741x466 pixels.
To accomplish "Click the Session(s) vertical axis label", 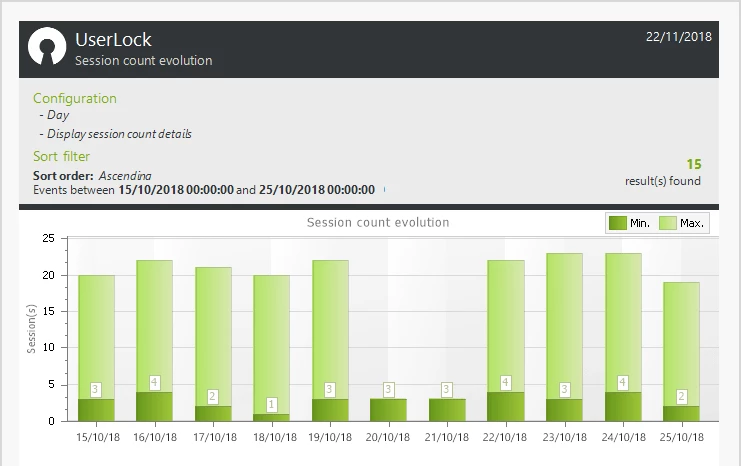I will (x=32, y=330).
